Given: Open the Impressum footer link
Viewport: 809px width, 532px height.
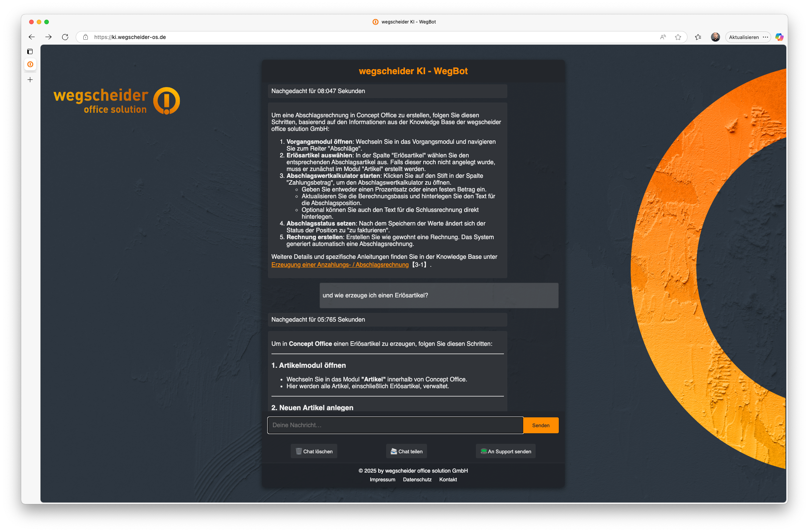Looking at the screenshot, I should coord(382,479).
